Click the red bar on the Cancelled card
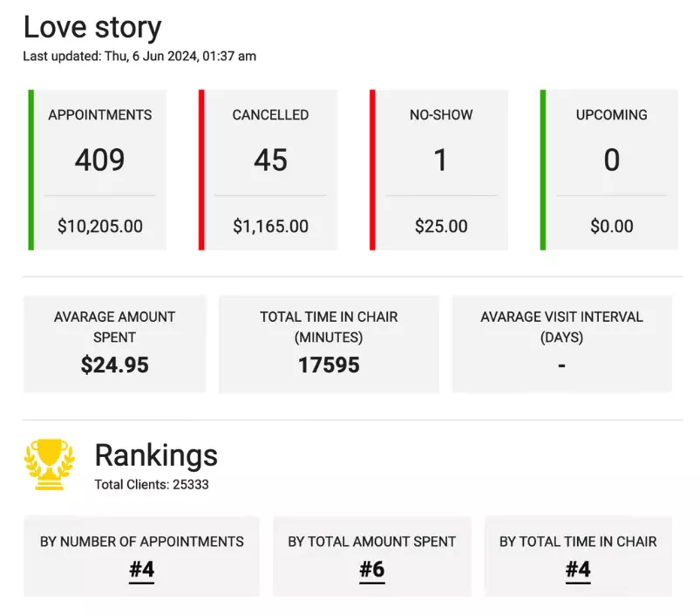The width and height of the screenshot is (700, 614). (201, 170)
